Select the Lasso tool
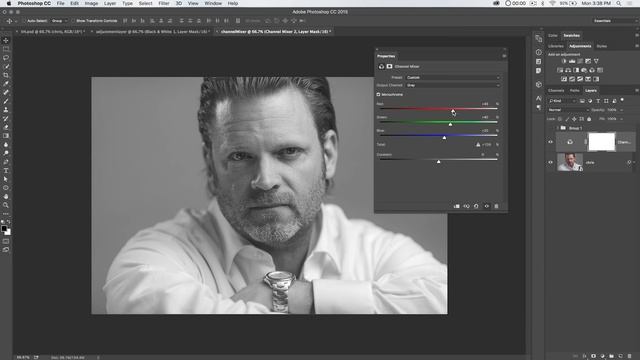Screen dimensions: 640x360 coord(6,58)
